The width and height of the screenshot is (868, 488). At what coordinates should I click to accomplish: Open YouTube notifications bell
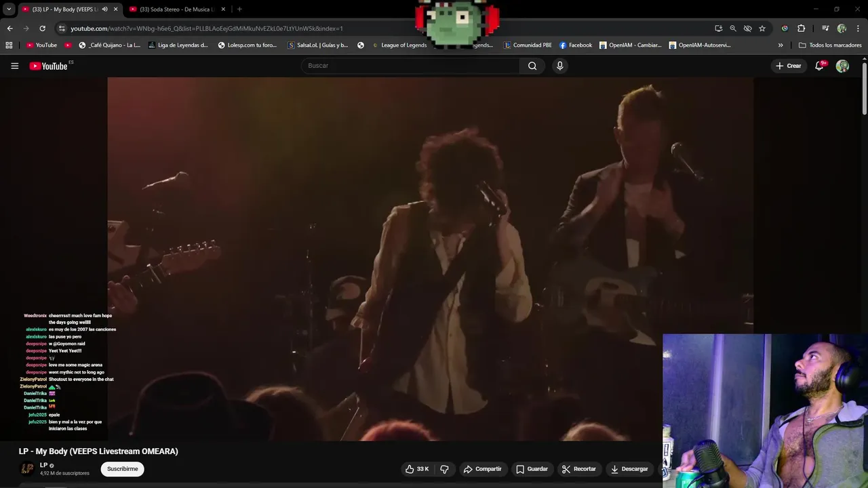819,66
